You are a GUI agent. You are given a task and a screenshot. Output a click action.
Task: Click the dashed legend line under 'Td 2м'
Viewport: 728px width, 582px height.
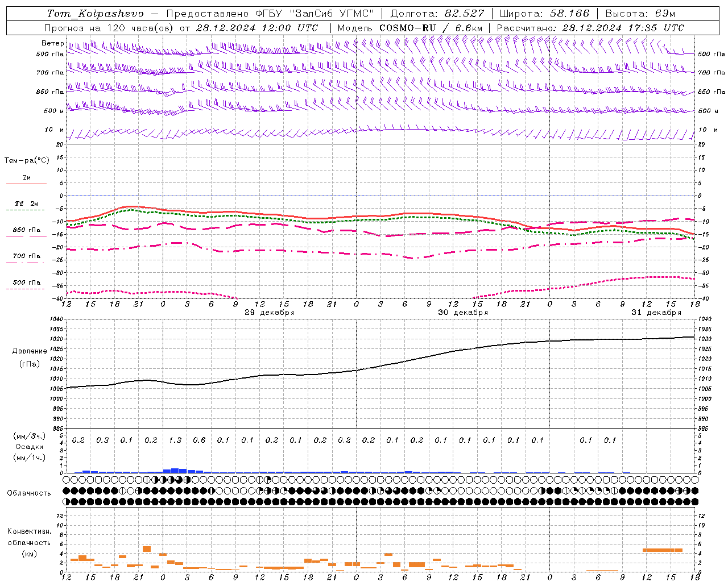click(26, 210)
